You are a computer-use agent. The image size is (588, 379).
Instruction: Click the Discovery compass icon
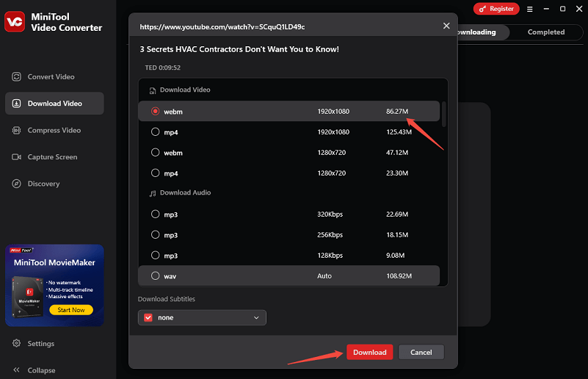coord(16,184)
